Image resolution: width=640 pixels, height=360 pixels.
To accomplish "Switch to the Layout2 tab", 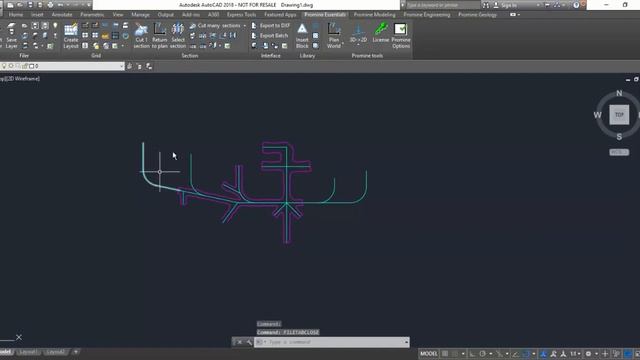I will [55, 352].
